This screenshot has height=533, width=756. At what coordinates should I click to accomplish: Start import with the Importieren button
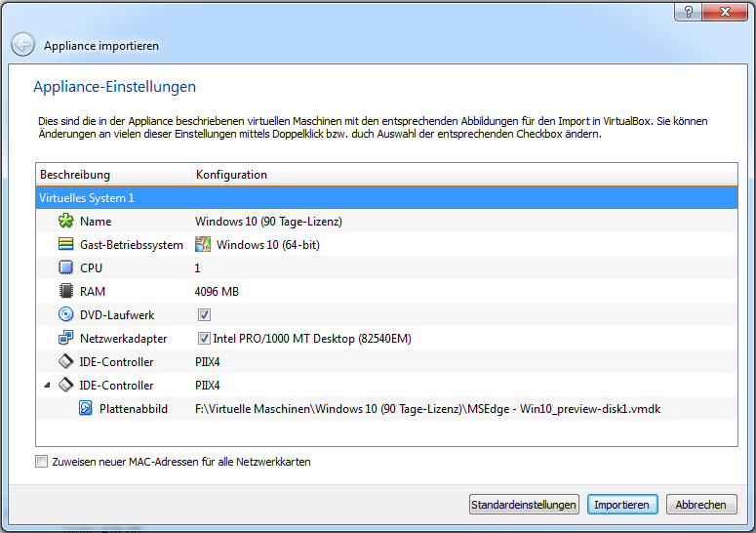(622, 505)
